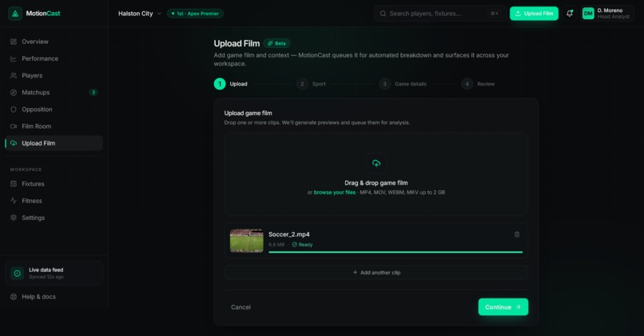Click the top-bar Upload Film button

[x=534, y=14]
